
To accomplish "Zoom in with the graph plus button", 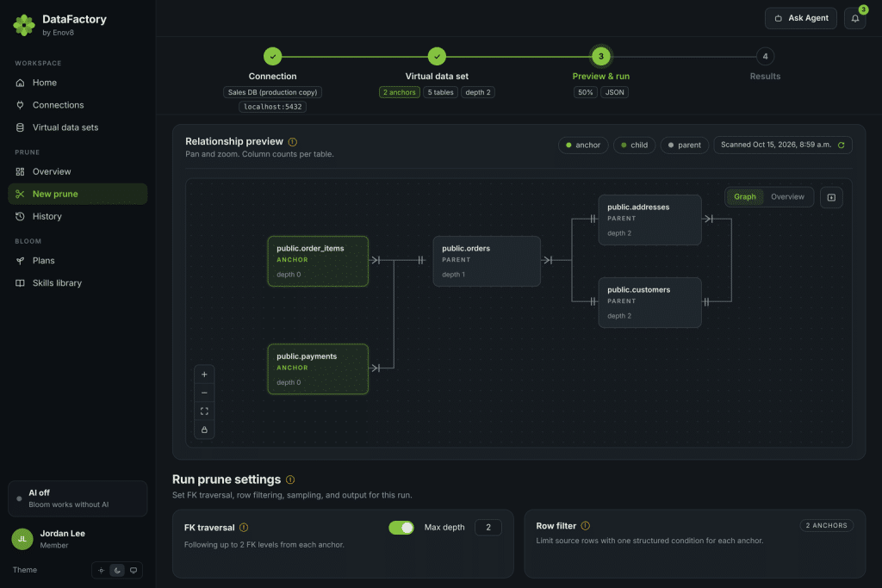I will (204, 374).
